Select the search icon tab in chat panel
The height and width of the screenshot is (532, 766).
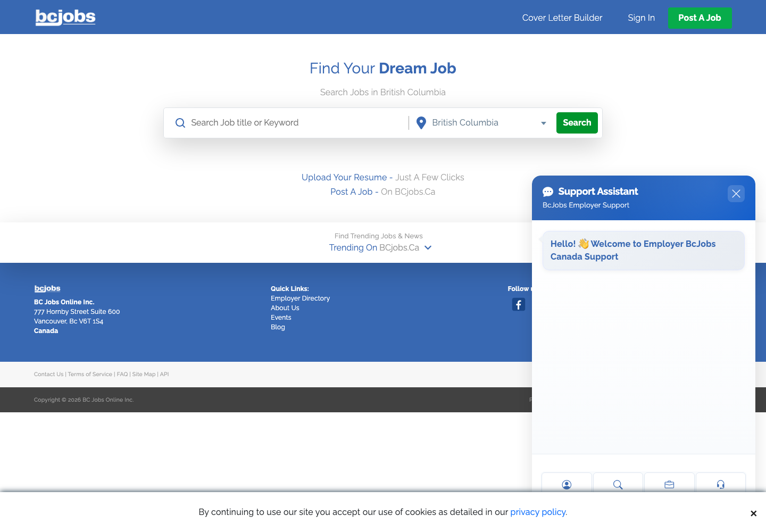coord(618,484)
